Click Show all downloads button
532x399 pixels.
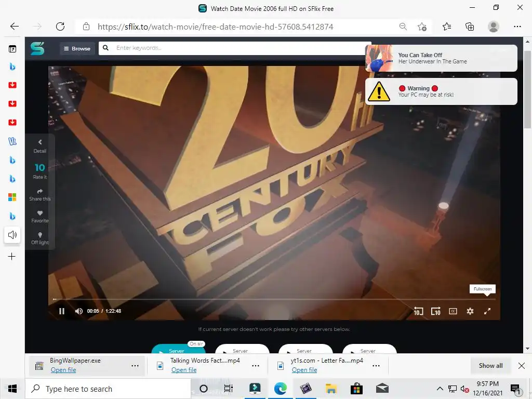click(x=490, y=366)
